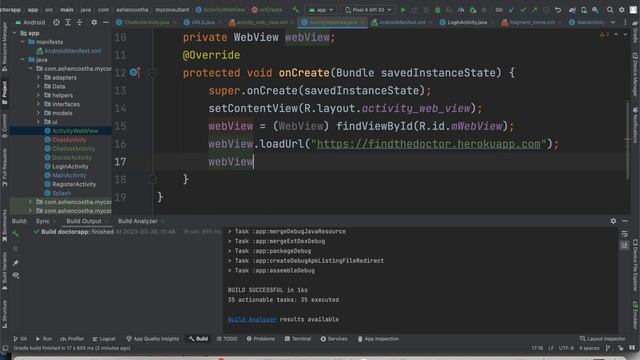Image resolution: width=640 pixels, height=360 pixels.
Task: Click Git update project arrow icon
Action: 511,9
